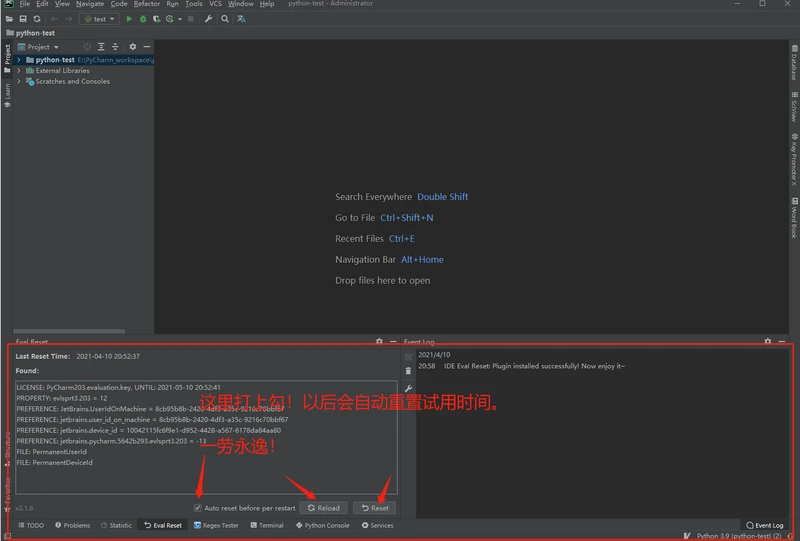Open the test run configuration dropdown
The height and width of the screenshot is (541, 800).
[x=99, y=19]
